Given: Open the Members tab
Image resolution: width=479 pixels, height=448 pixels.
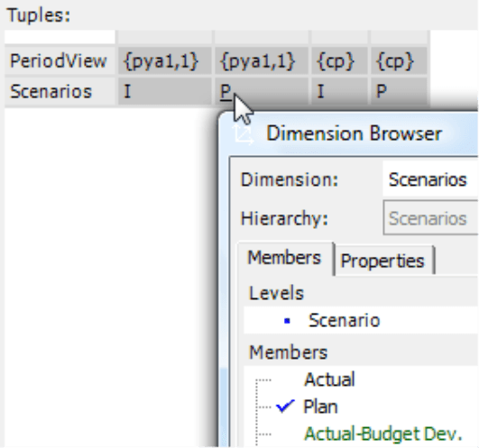Looking at the screenshot, I should tap(284, 258).
